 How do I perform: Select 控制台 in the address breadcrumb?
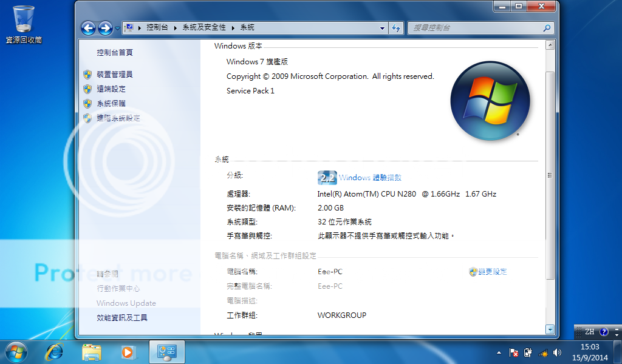coord(157,27)
